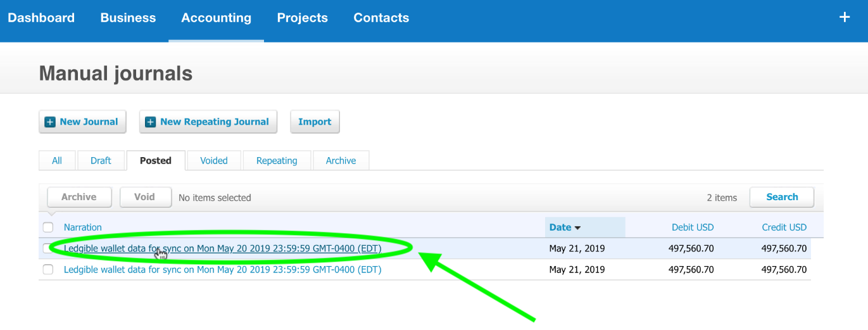
Task: Open the second Ledgible wallet data journal link
Action: (x=223, y=269)
